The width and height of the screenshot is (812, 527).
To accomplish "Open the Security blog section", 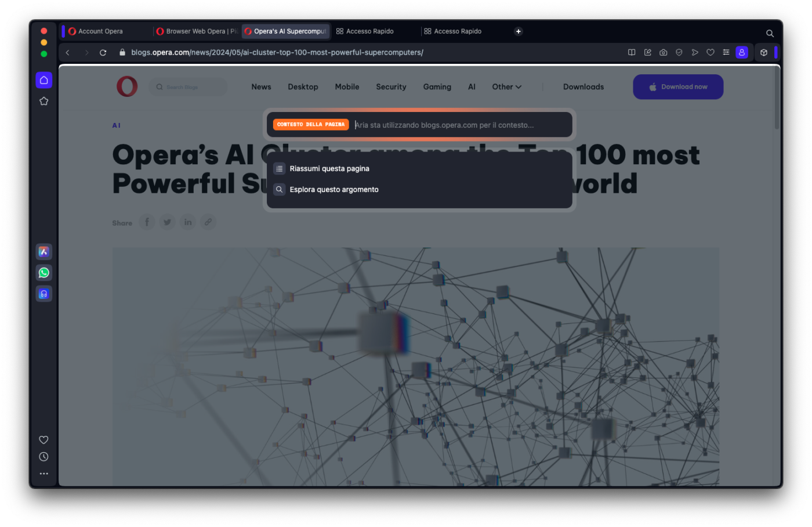I will pyautogui.click(x=391, y=87).
